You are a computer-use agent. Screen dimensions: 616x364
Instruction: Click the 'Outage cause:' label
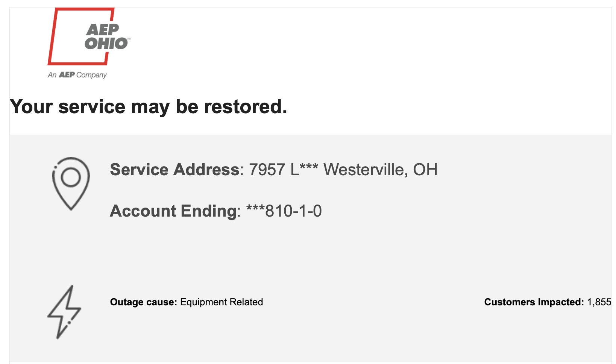point(143,302)
